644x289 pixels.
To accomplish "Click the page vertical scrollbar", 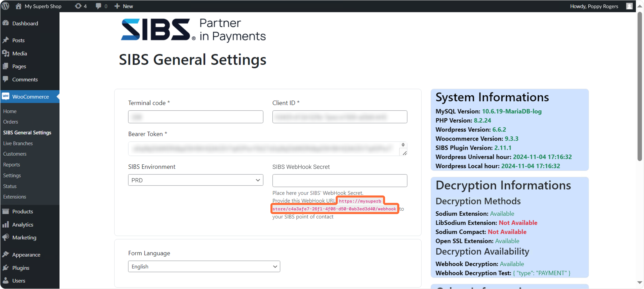I will tap(639, 85).
